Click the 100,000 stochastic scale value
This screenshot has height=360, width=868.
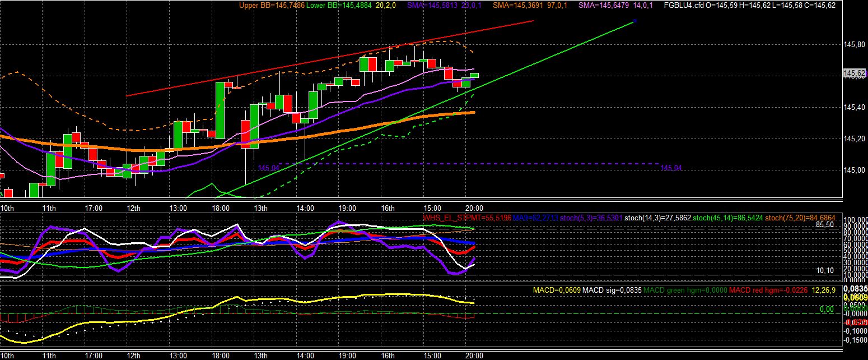coord(855,220)
